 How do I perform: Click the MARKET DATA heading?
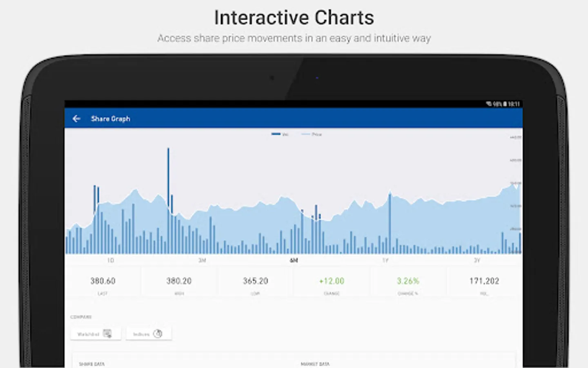[x=315, y=364]
